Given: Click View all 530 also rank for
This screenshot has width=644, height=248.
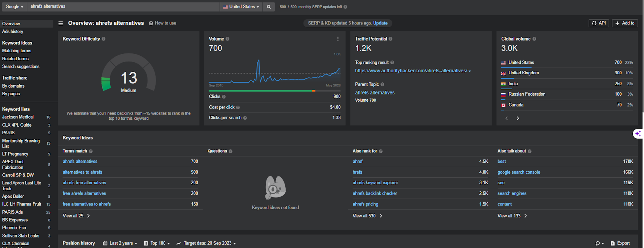Looking at the screenshot, I should pos(367,216).
